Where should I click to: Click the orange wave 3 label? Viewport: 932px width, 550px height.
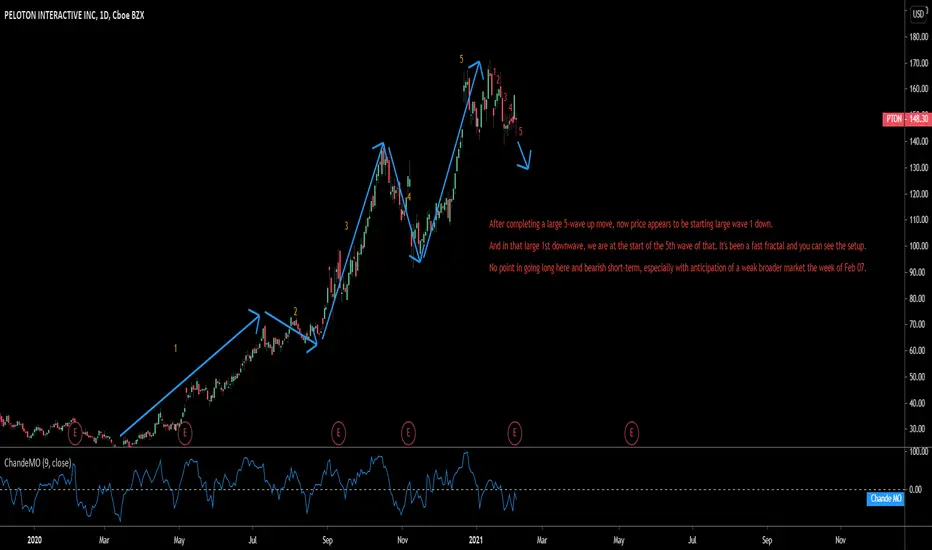pyautogui.click(x=346, y=226)
